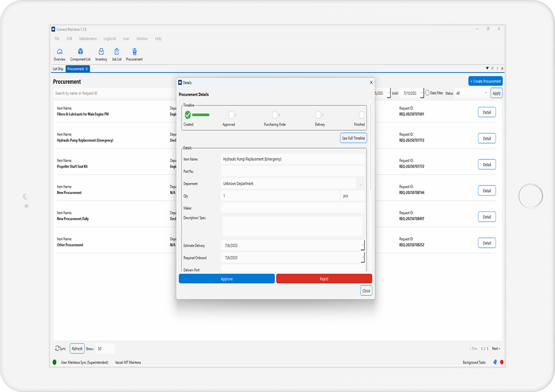Viewport: 555px width, 392px height.
Task: Click the Approved timeline step circle
Action: pos(231,115)
